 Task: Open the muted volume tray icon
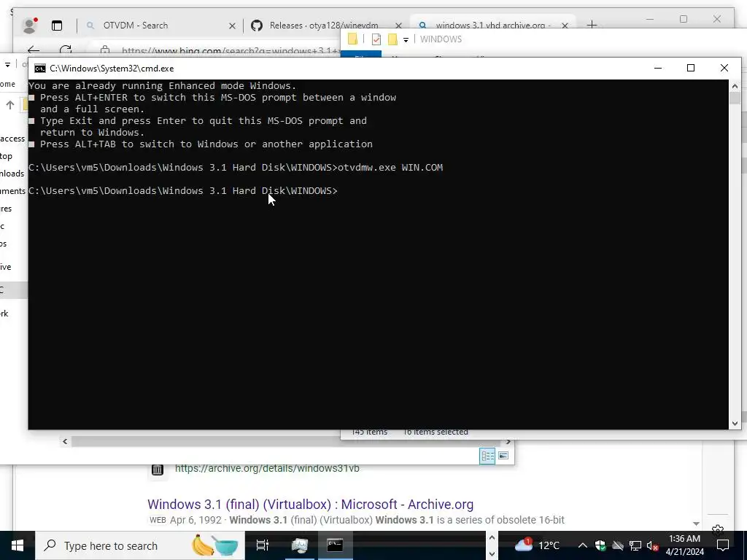(x=653, y=546)
